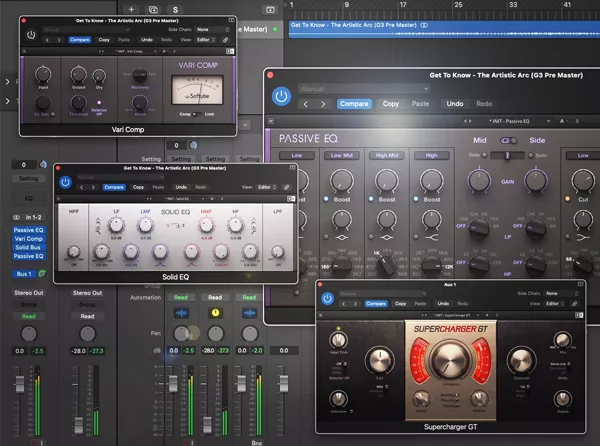Screen dimensions: 600x446
Task: Click Copy in Passive EQ window
Action: coord(391,104)
